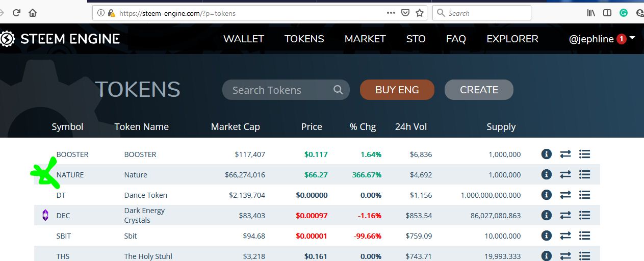The image size is (644, 261).
Task: Open the TOKENS page
Action: click(304, 39)
